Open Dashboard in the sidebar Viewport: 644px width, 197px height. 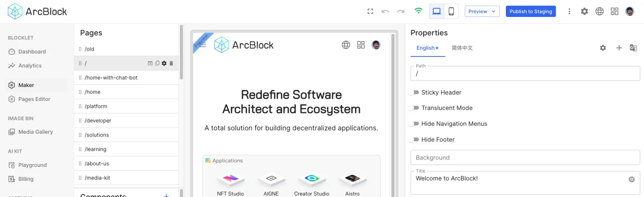tap(32, 52)
